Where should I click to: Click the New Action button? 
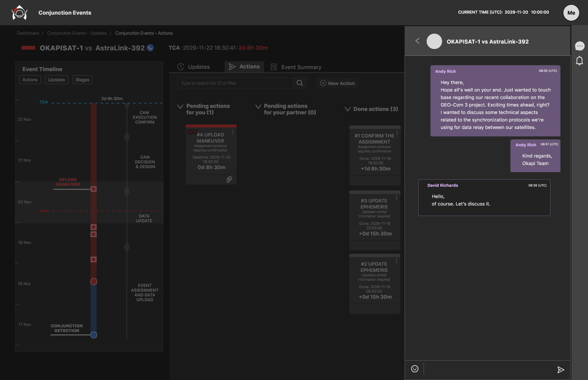338,83
